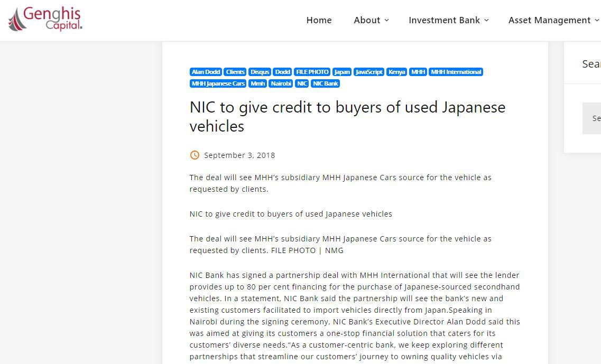
Task: Click the FILE PHOTO tag
Action: [x=312, y=72]
